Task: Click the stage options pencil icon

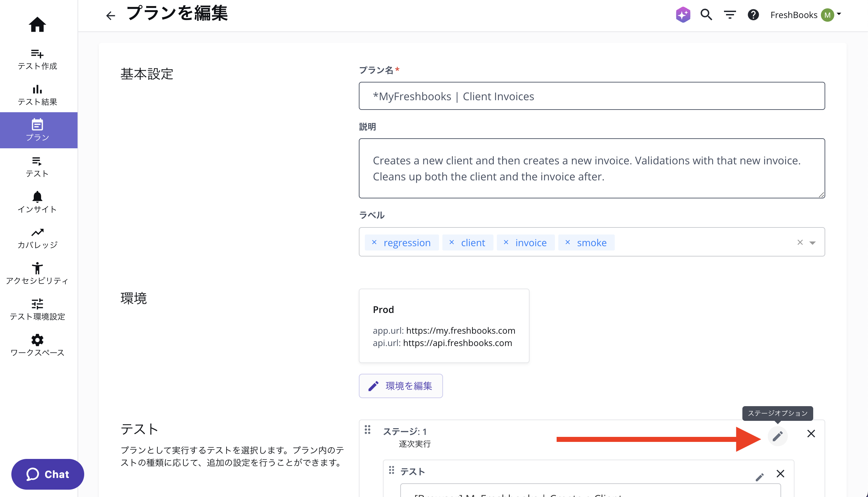Action: (777, 436)
